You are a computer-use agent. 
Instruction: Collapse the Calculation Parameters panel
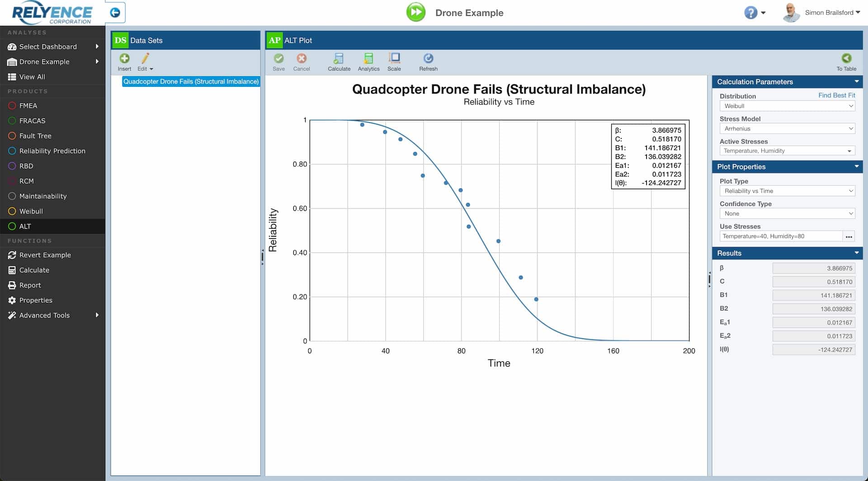tap(857, 82)
